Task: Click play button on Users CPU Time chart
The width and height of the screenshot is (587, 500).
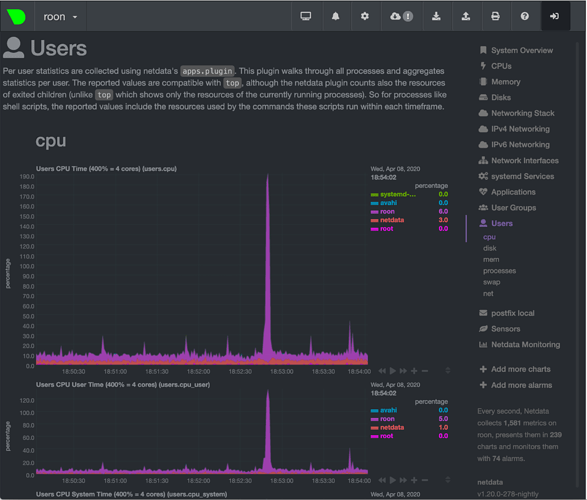Action: [x=393, y=371]
